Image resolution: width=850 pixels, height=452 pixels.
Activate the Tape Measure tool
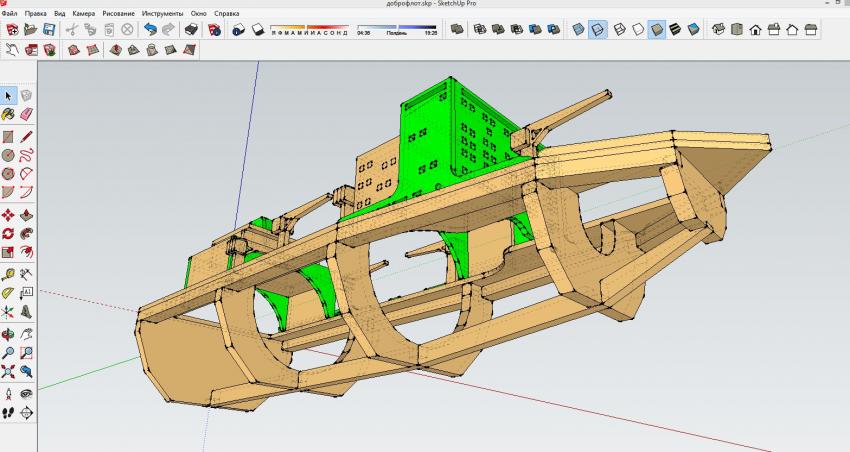(x=8, y=273)
